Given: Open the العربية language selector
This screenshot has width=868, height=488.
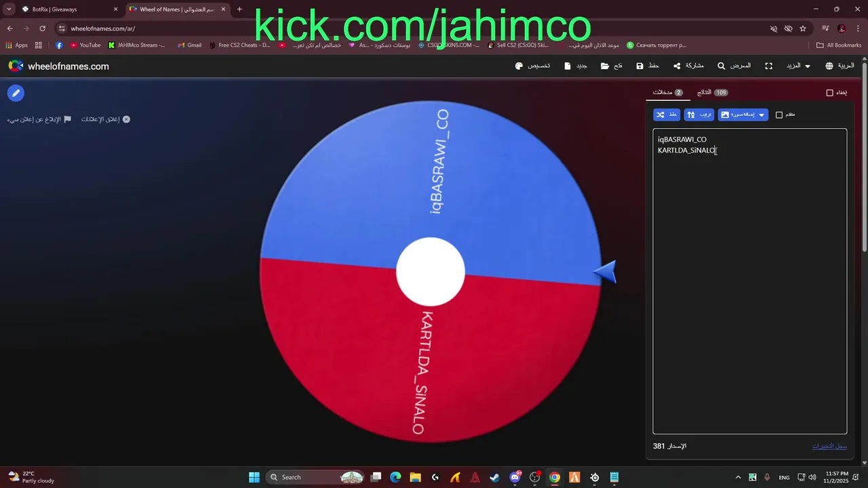Looking at the screenshot, I should point(840,66).
